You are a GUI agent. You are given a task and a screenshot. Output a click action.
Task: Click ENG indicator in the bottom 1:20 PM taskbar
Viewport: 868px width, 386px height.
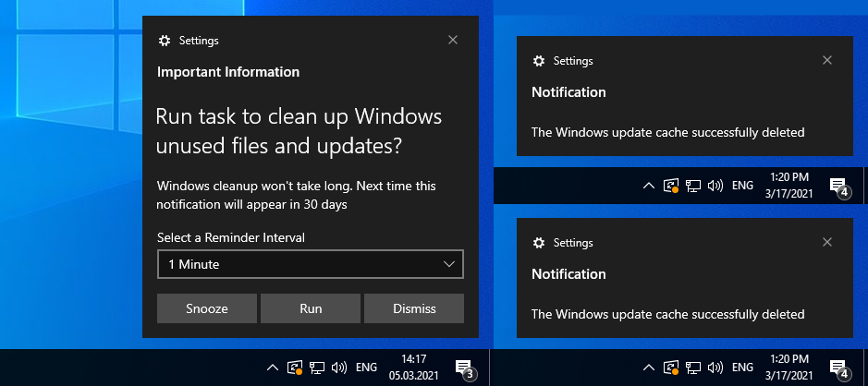pos(742,368)
